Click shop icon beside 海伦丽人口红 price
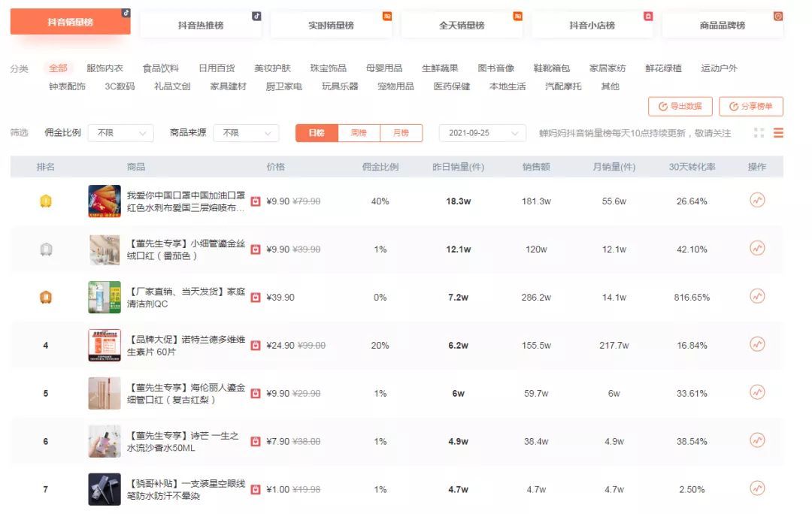Screen dimensions: 812x514 pos(256,394)
